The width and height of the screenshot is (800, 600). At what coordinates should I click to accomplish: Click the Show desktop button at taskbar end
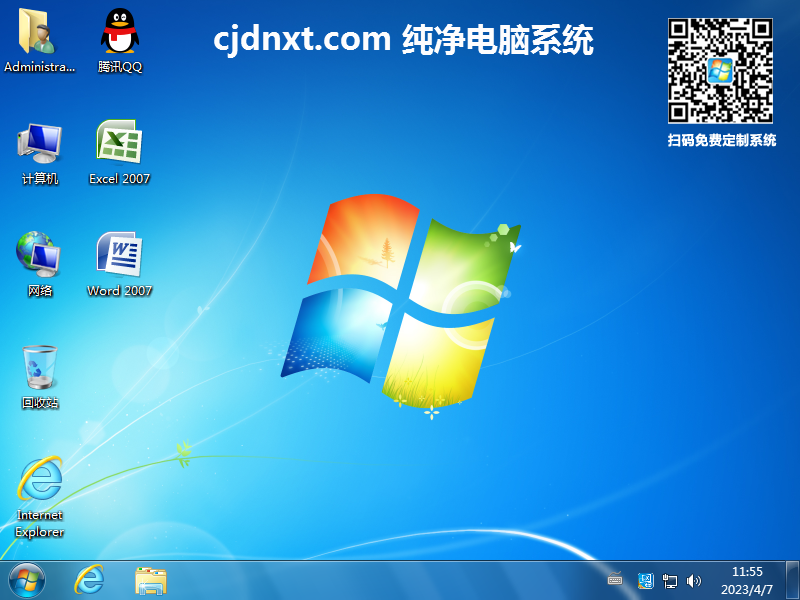[792, 581]
